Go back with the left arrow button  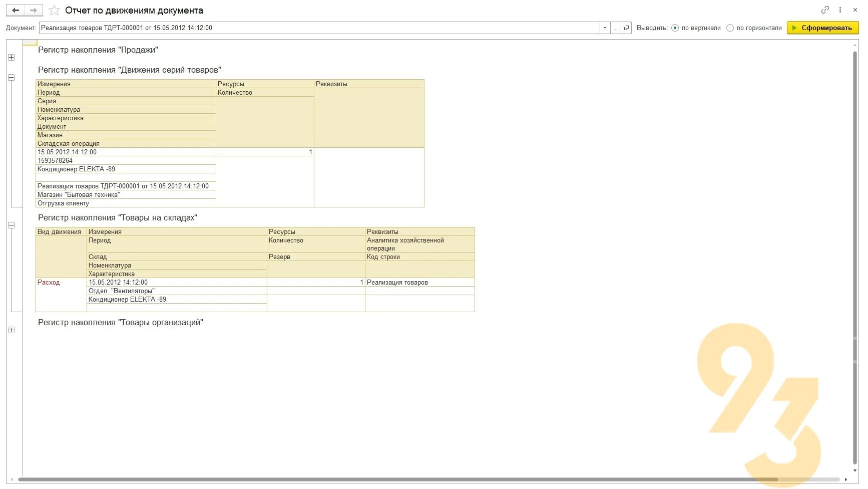(x=16, y=10)
